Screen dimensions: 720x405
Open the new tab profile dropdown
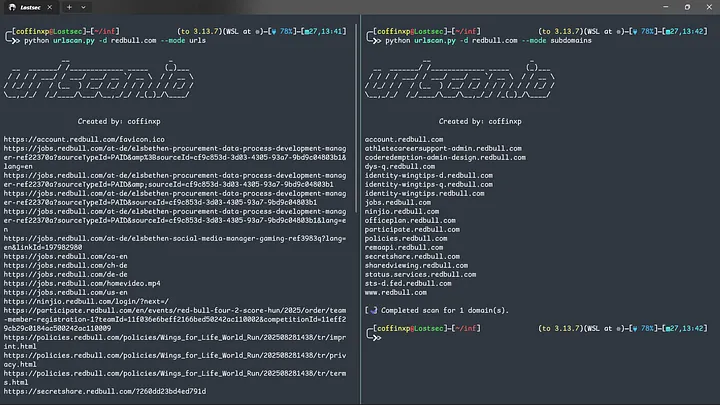[x=83, y=7]
